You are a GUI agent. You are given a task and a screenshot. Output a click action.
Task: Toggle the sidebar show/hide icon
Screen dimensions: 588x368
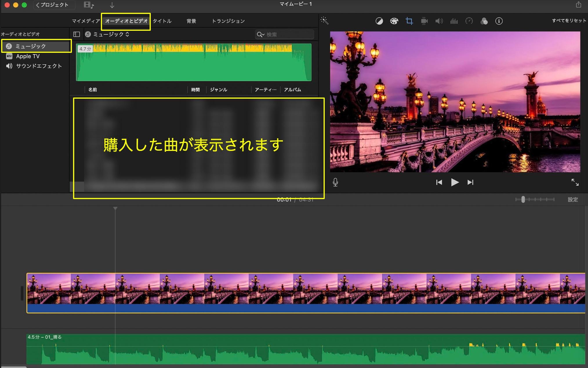[77, 34]
